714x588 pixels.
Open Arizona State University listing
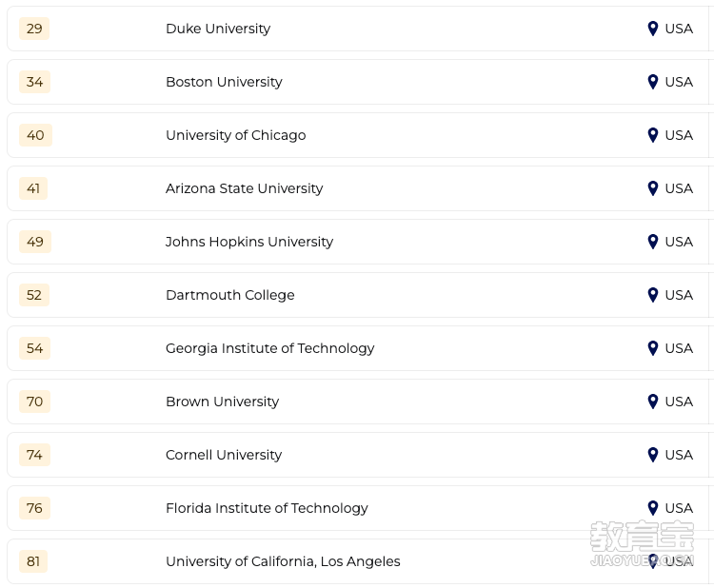[245, 188]
